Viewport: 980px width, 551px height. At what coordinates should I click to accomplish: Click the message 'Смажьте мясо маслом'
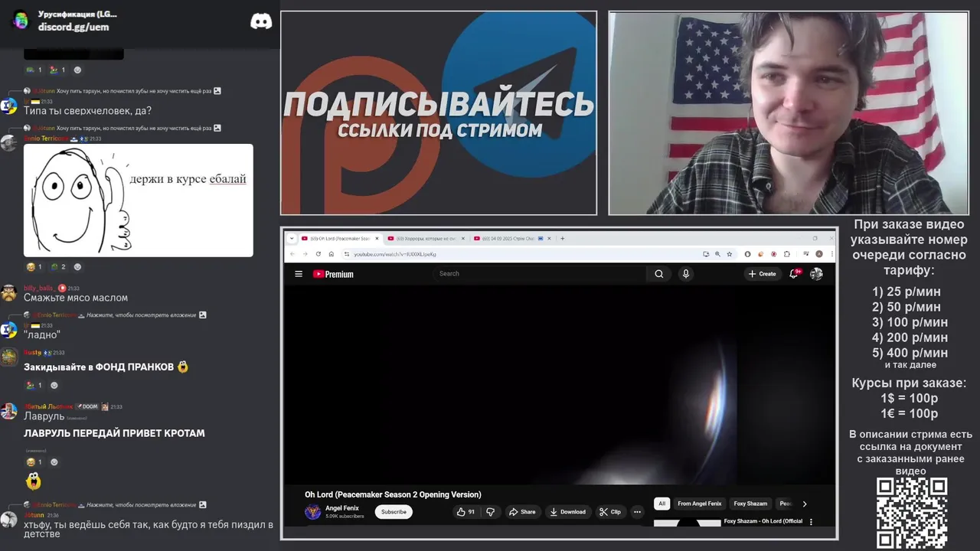tap(76, 298)
